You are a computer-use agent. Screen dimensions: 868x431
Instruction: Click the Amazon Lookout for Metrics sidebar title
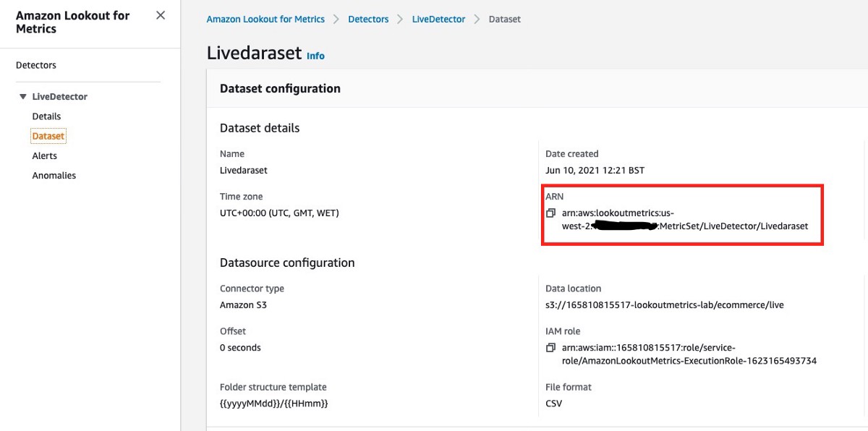[x=73, y=22]
